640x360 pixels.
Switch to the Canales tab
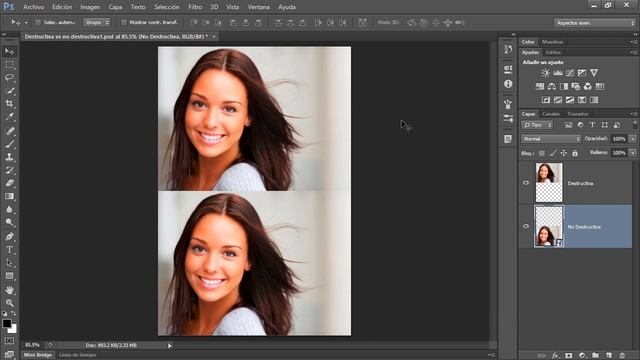[x=551, y=114]
